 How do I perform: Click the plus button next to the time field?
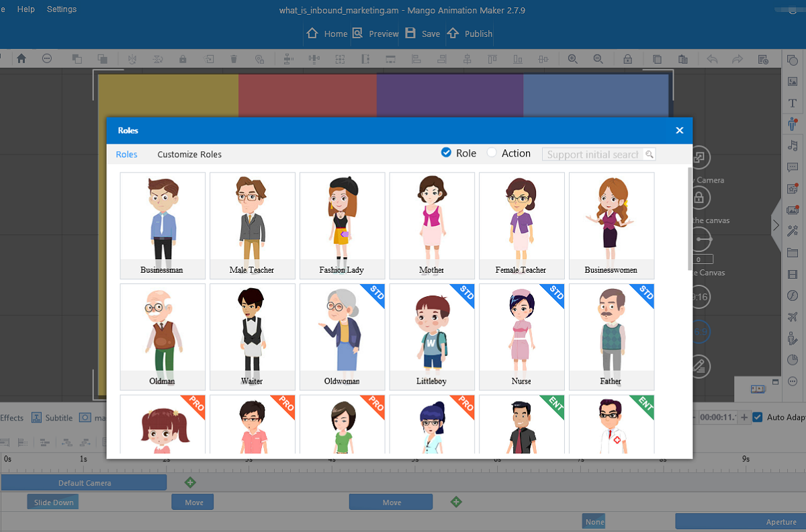click(x=744, y=417)
